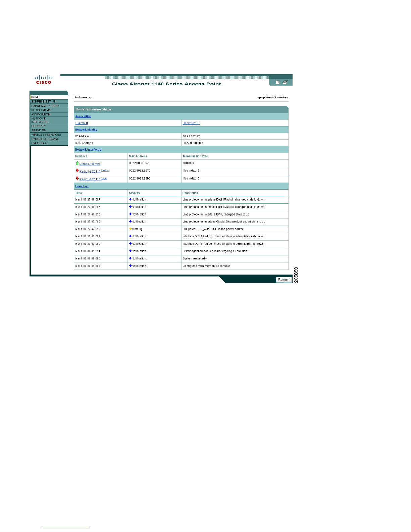Open the GigabitEthernet interface link
Screen dimensions: 411x532
point(90,164)
